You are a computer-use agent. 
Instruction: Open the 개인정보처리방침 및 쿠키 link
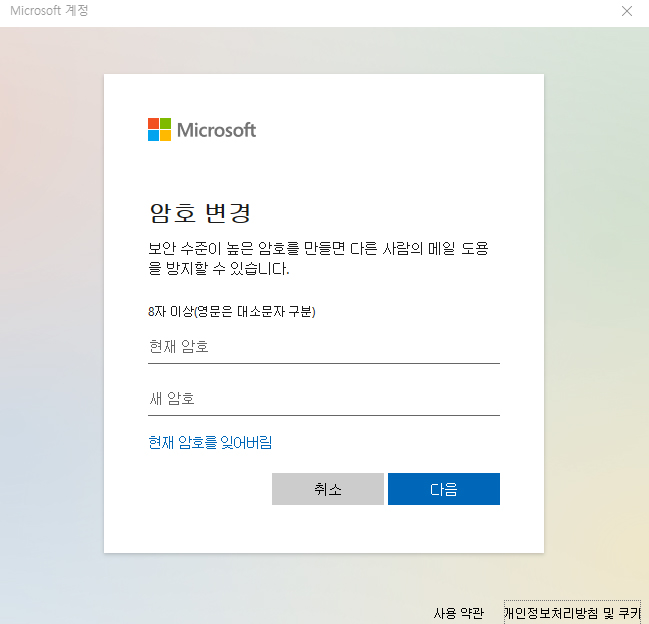pyautogui.click(x=572, y=613)
